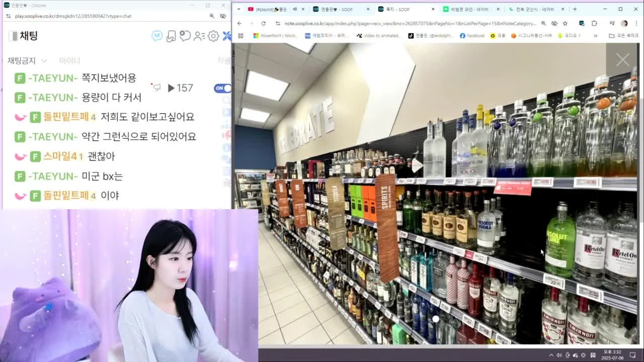Open the media control icon in browser toolbar
This screenshot has height=362, width=644.
tap(612, 24)
